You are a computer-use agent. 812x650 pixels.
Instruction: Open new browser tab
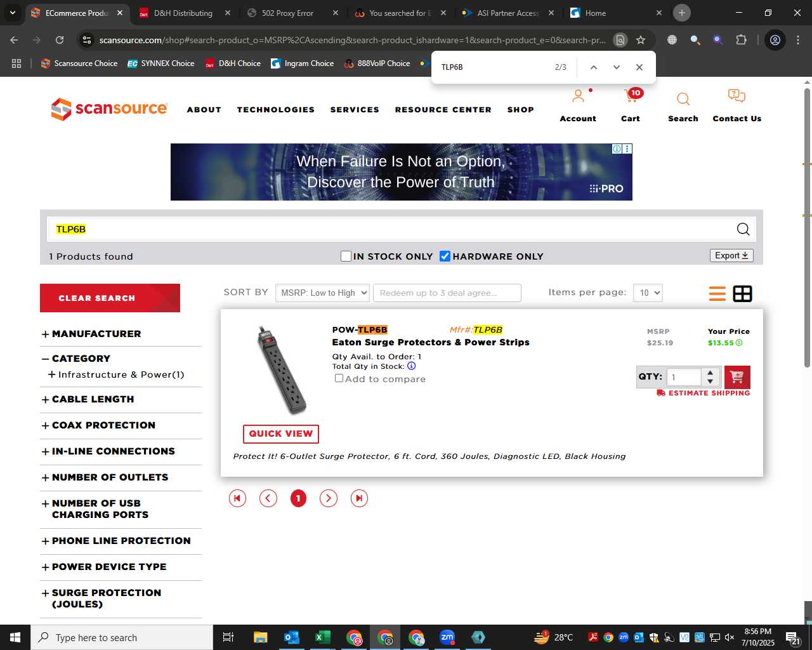(x=682, y=13)
